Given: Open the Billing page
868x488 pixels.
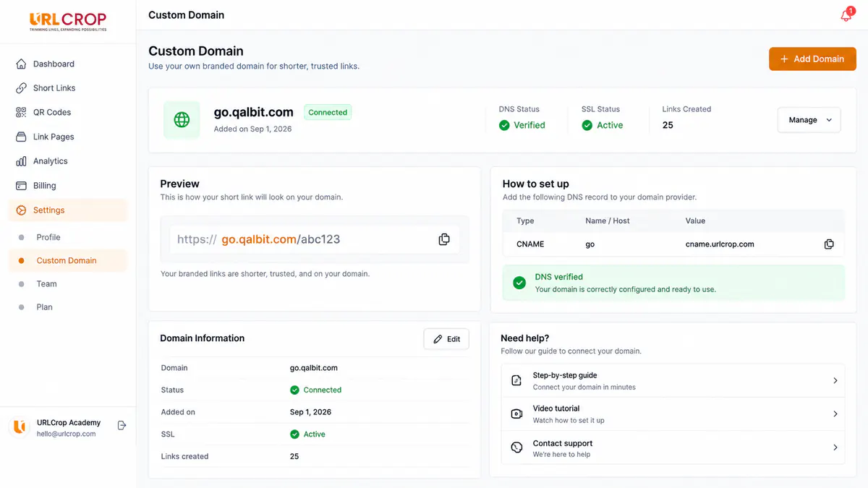Looking at the screenshot, I should pos(67,186).
